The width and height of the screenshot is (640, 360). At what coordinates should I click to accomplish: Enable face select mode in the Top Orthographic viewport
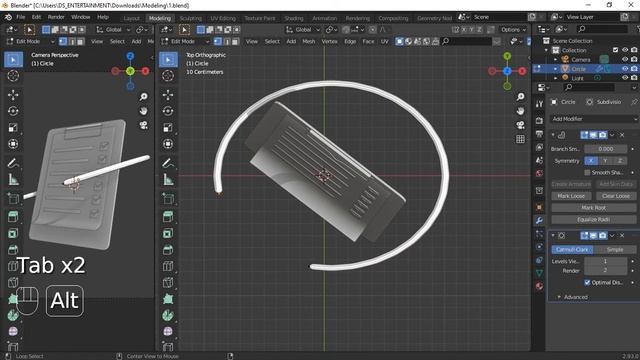[x=235, y=42]
